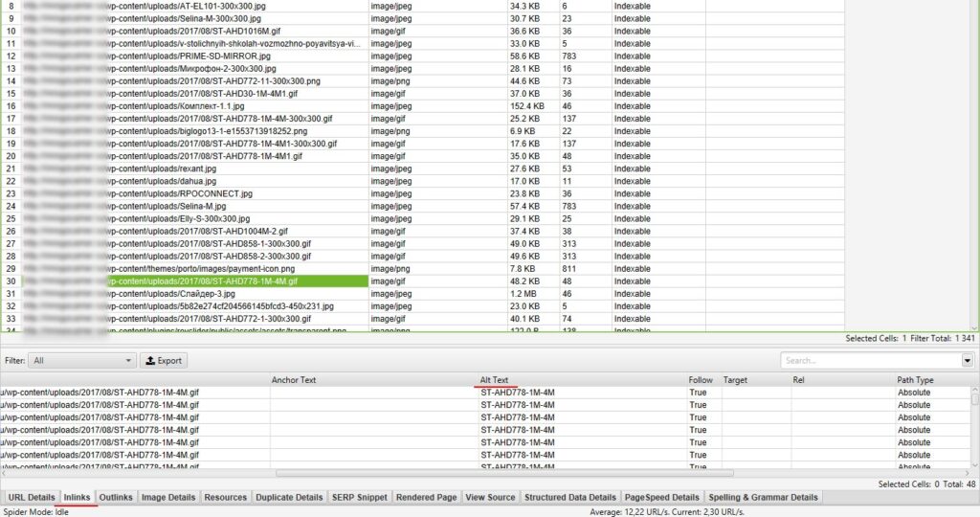Click the horizontal scrollbar in the Inlinks panel
Image resolution: width=980 pixels, height=517 pixels.
(x=479, y=473)
